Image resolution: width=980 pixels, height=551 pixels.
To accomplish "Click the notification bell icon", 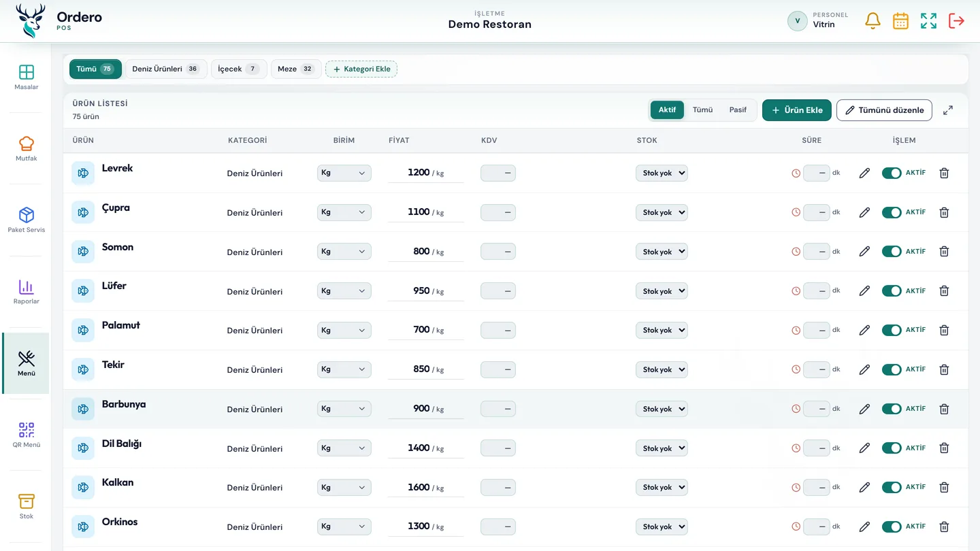I will click(x=872, y=21).
